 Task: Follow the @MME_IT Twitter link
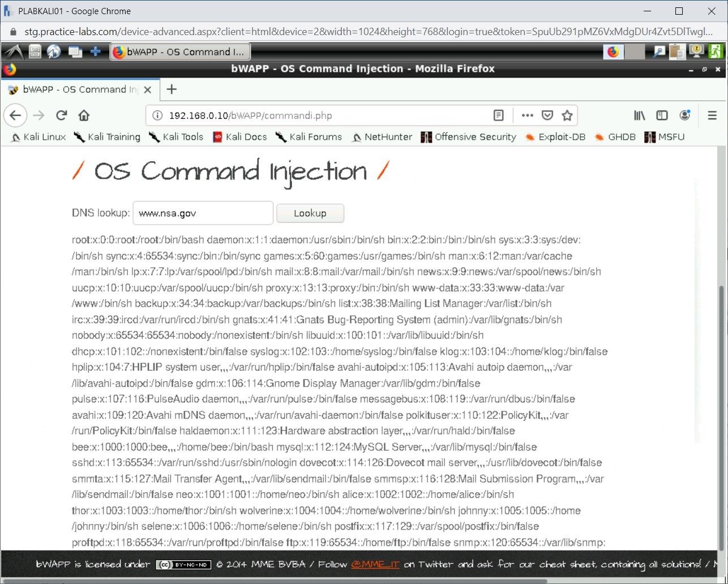375,564
